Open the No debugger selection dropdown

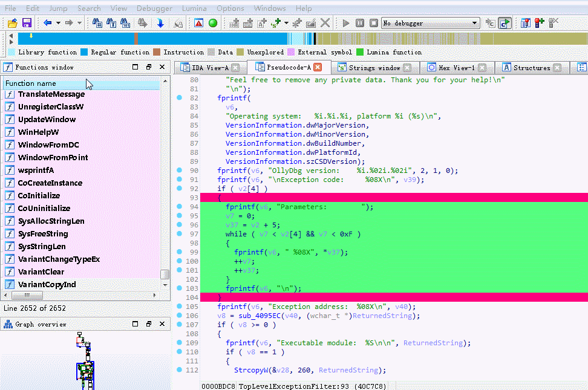[431, 23]
